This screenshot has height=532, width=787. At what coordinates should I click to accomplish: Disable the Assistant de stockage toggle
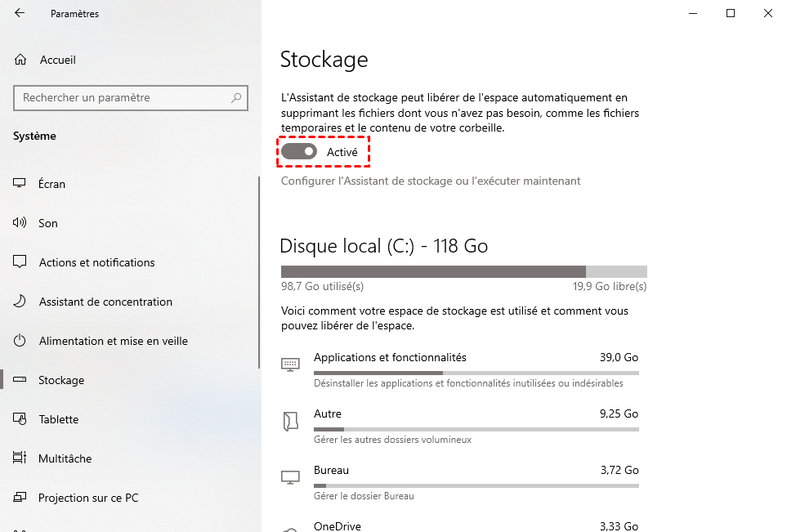tap(298, 151)
